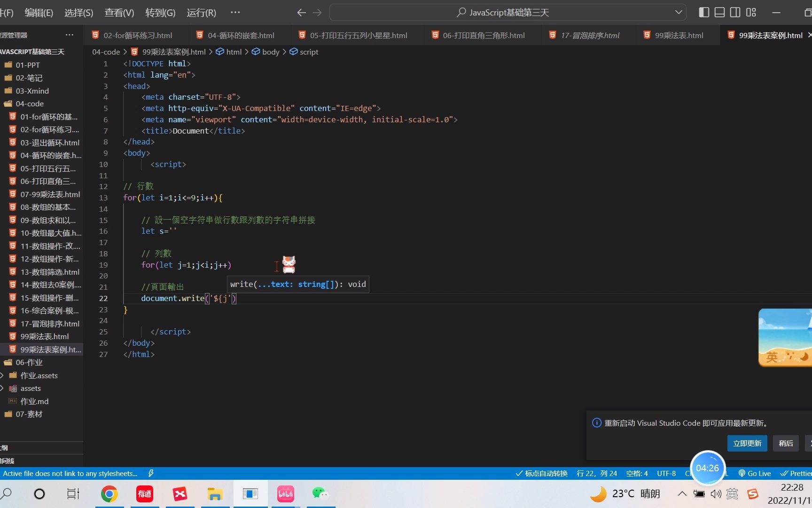Click the Prettier status bar item
Image resolution: width=812 pixels, height=508 pixels.
(x=796, y=473)
